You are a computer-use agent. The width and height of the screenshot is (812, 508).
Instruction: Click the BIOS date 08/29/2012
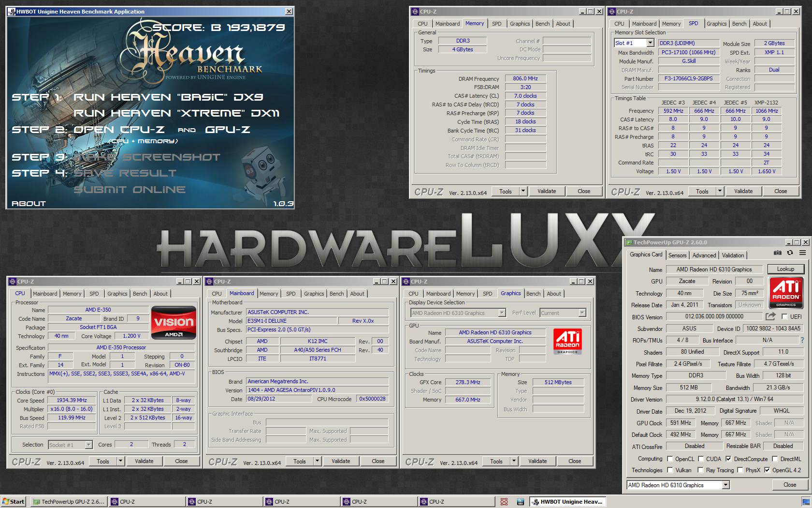[279, 399]
